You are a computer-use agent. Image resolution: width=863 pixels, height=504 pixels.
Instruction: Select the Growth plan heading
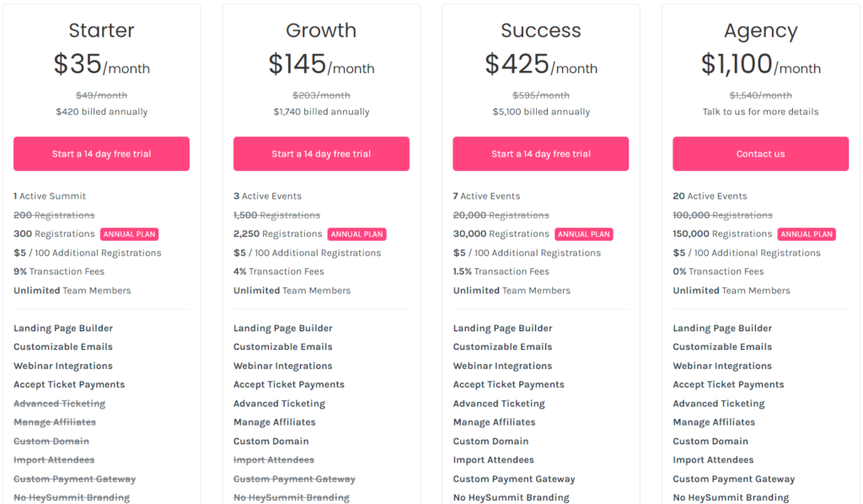pyautogui.click(x=321, y=30)
